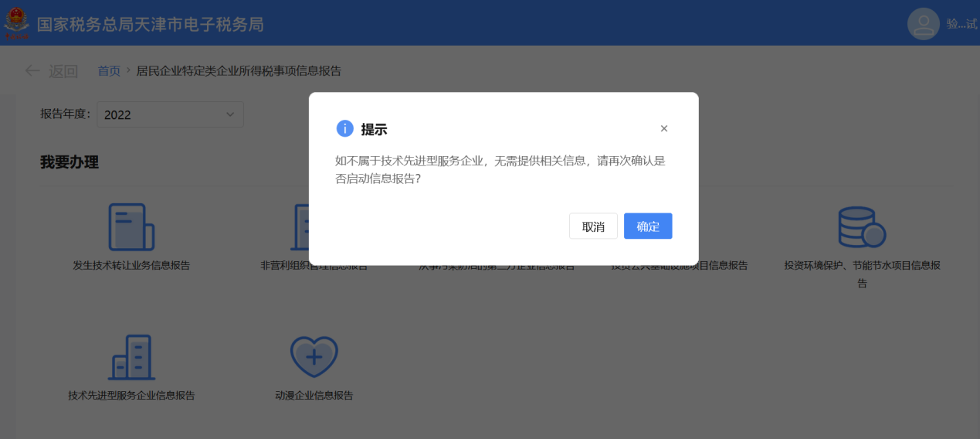
Task: Open 动漫企业信息报告 text label
Action: point(314,395)
